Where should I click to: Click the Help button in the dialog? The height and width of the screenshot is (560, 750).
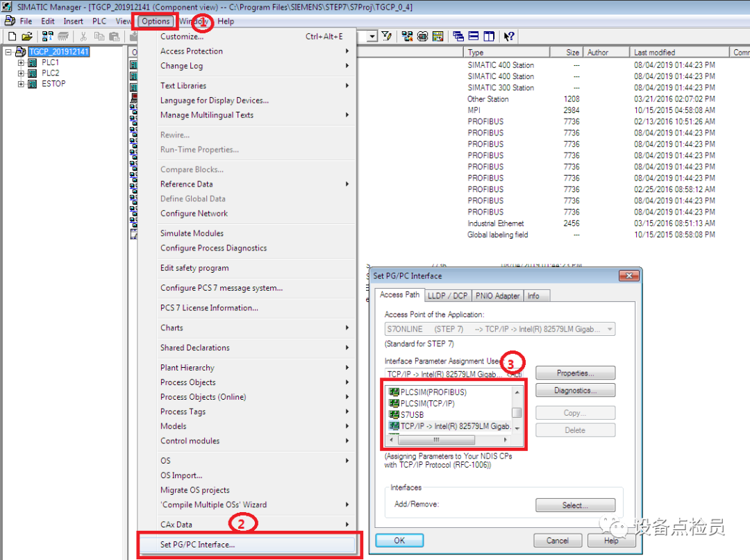click(611, 541)
